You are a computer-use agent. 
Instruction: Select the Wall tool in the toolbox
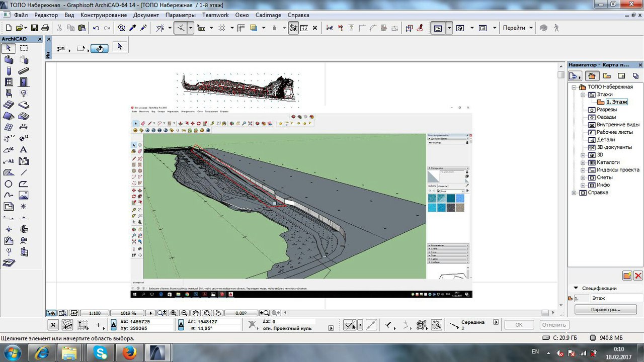coord(9,60)
